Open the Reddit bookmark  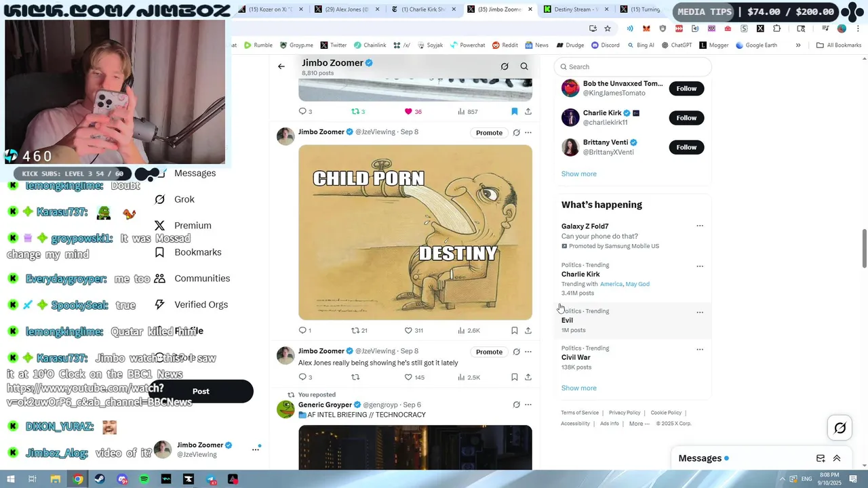505,45
